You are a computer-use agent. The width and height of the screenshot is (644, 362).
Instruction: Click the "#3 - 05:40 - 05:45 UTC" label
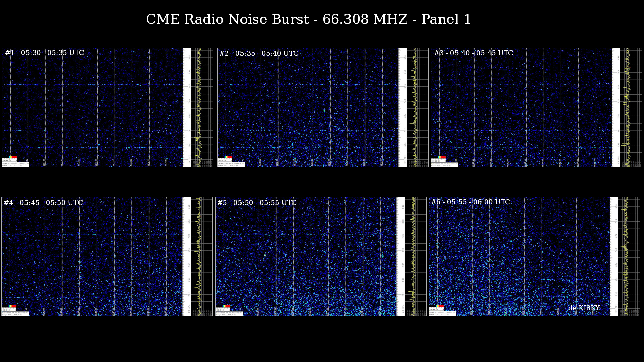coord(473,53)
